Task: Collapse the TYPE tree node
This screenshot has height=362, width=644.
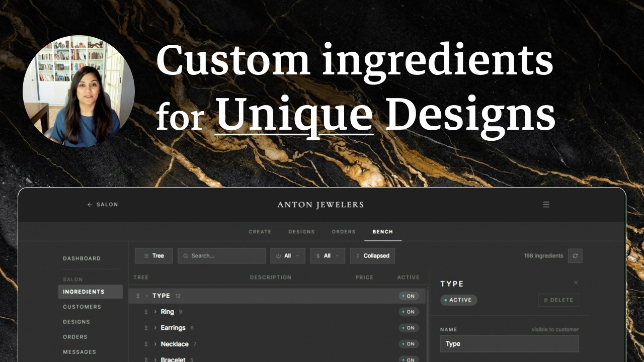Action: pos(146,296)
